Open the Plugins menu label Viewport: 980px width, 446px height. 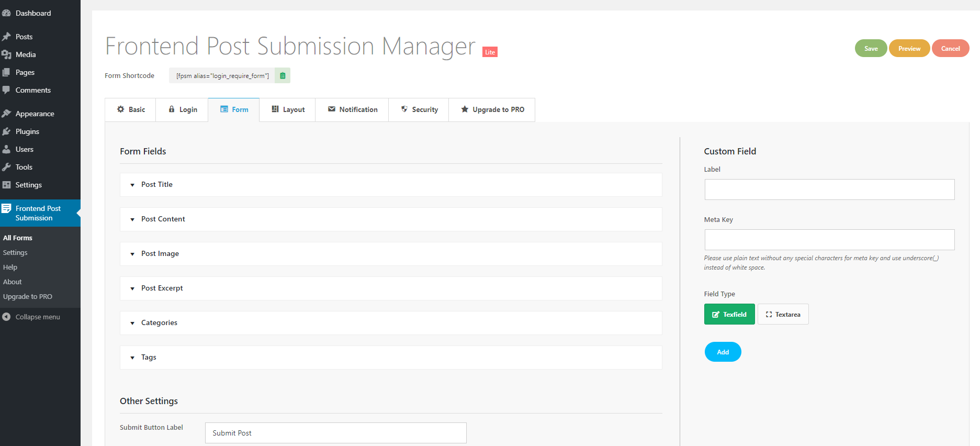(x=27, y=131)
